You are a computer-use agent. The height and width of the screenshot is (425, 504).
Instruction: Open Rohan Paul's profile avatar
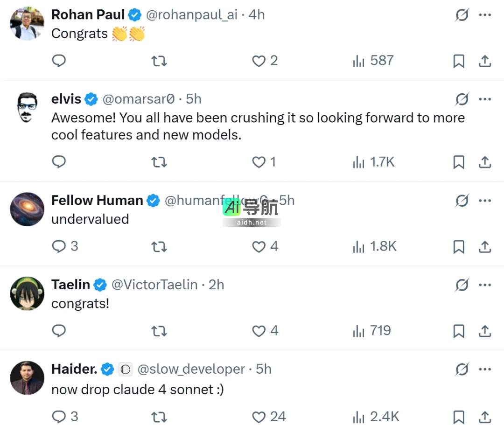coord(27,24)
